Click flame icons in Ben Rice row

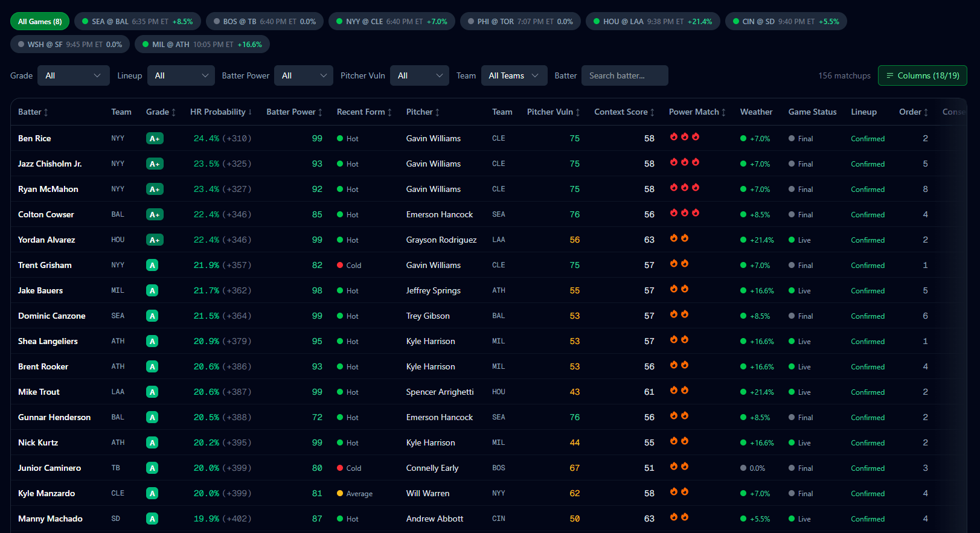[685, 137]
